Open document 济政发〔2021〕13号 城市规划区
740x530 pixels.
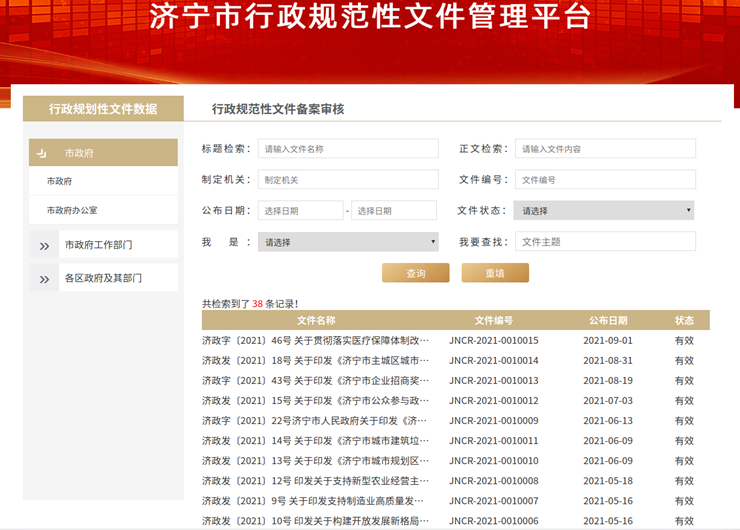315,461
